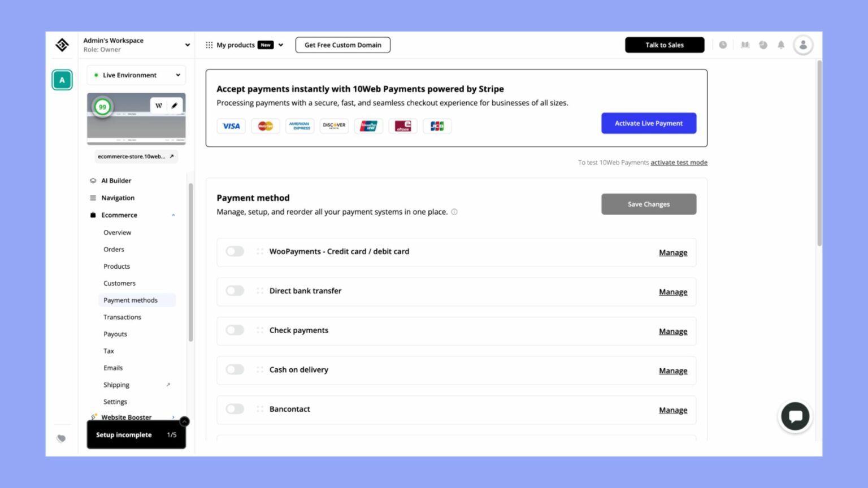Screen dimensions: 868x488
Task: Expand the Admin's Workspace dropdown
Action: coord(187,45)
